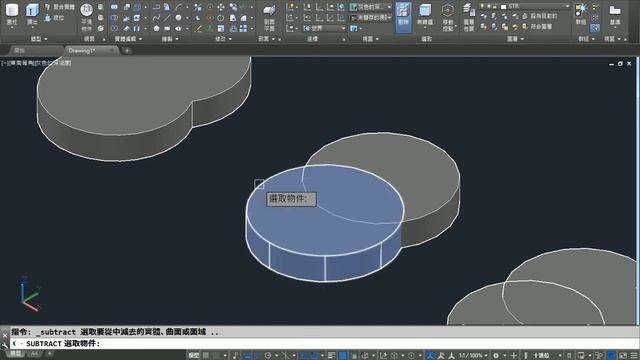Expand the 實體編輯 (Solid Editing) panel
Image resolution: width=640 pixels, height=360 pixels.
pyautogui.click(x=128, y=39)
